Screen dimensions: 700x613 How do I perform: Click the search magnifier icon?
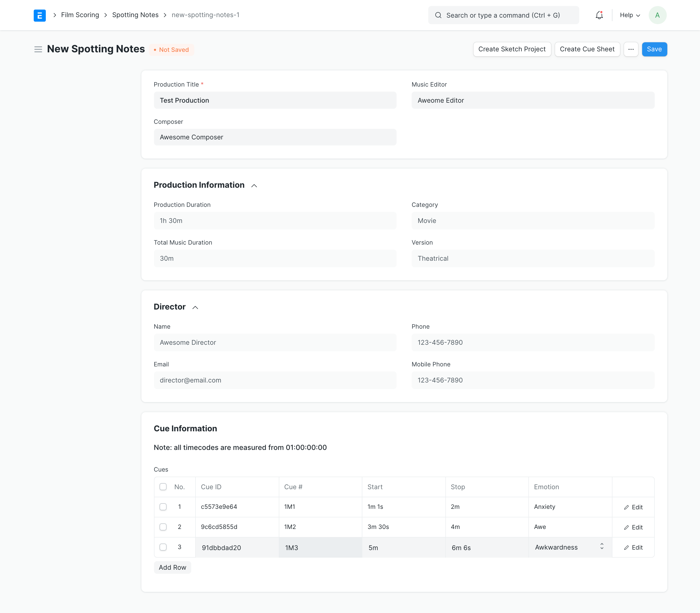pos(438,15)
